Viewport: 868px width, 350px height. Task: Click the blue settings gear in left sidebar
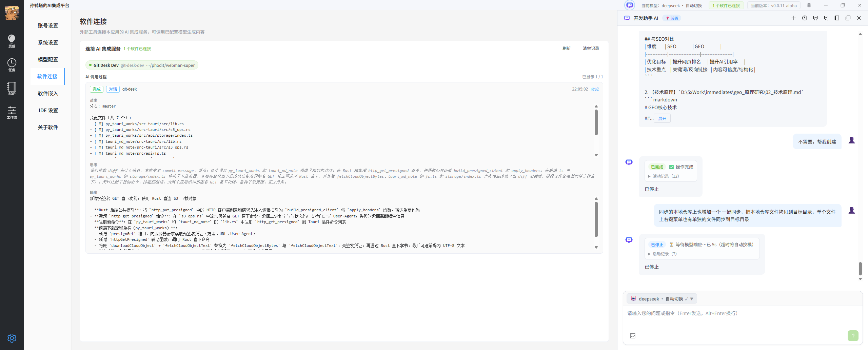tap(12, 338)
